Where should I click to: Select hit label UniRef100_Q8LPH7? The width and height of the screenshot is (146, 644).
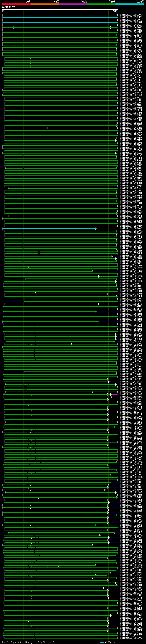point(131,249)
